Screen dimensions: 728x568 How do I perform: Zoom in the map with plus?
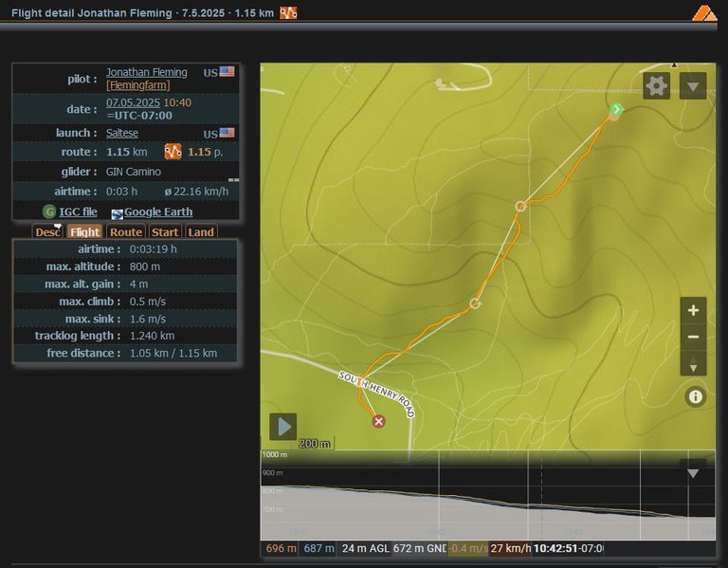coord(693,310)
